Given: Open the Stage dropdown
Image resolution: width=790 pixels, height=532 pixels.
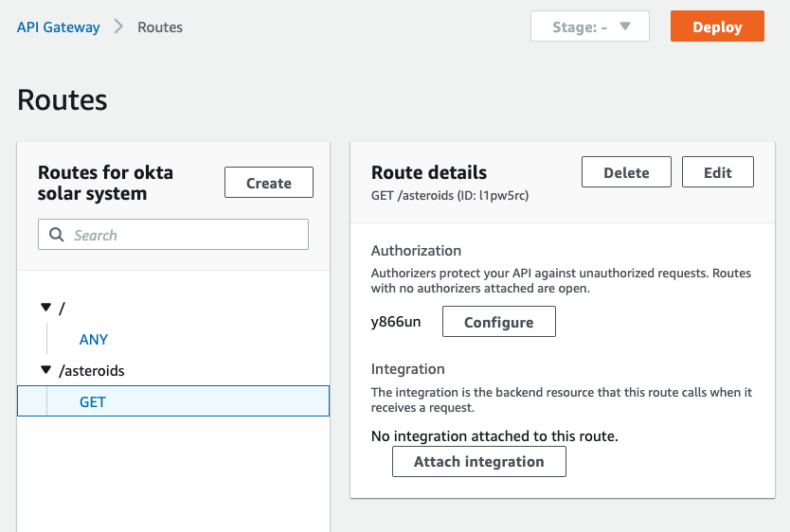Looking at the screenshot, I should coord(589,27).
